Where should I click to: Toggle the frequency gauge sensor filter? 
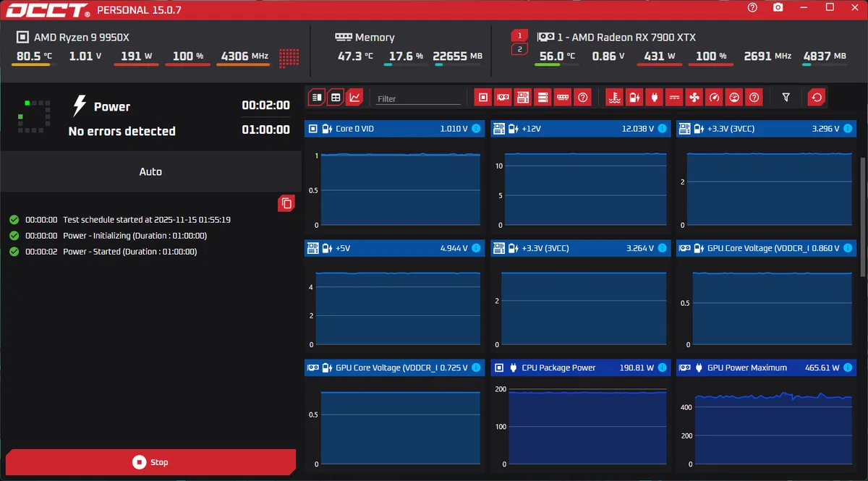(714, 97)
